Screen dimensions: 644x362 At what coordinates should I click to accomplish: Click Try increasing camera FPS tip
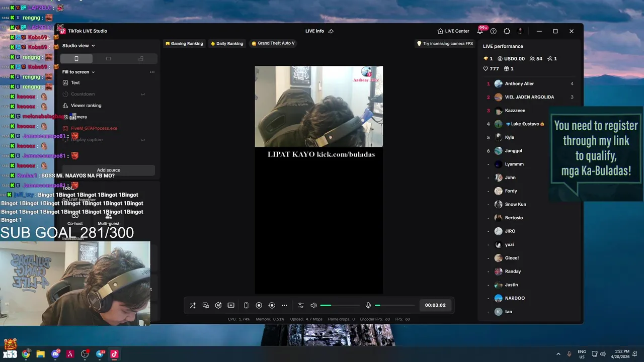tap(445, 44)
